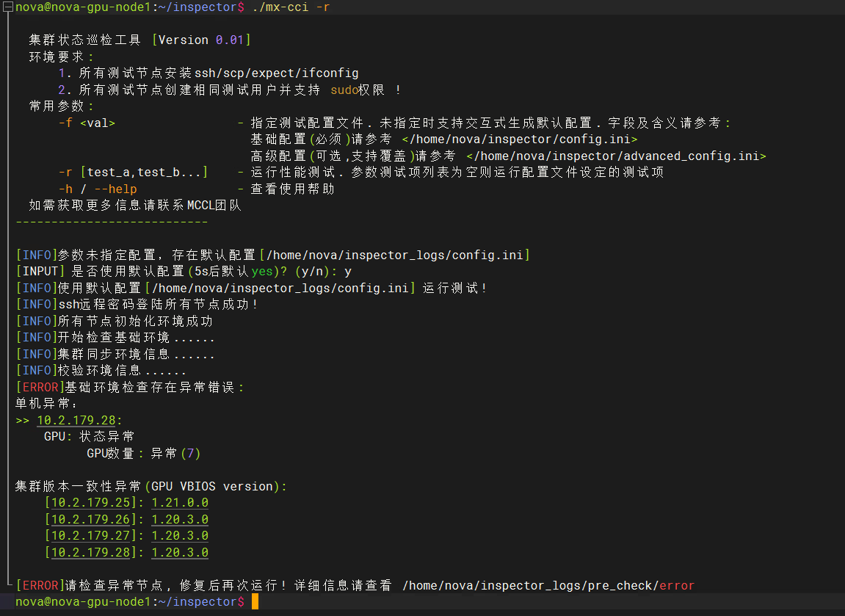Viewport: 845px width, 616px height.
Task: Open the underlined 10.2.179.28 address under 单机异常
Action: point(76,421)
